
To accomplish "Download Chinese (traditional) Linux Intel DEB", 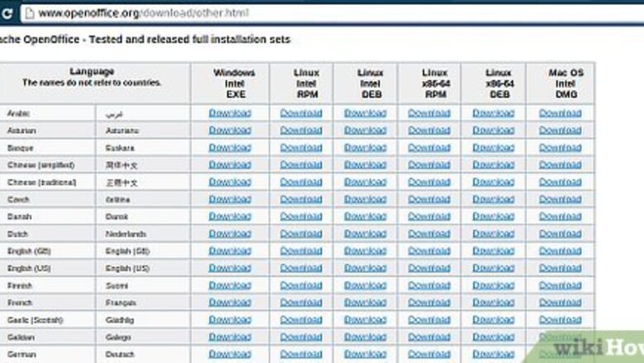I will [x=365, y=181].
